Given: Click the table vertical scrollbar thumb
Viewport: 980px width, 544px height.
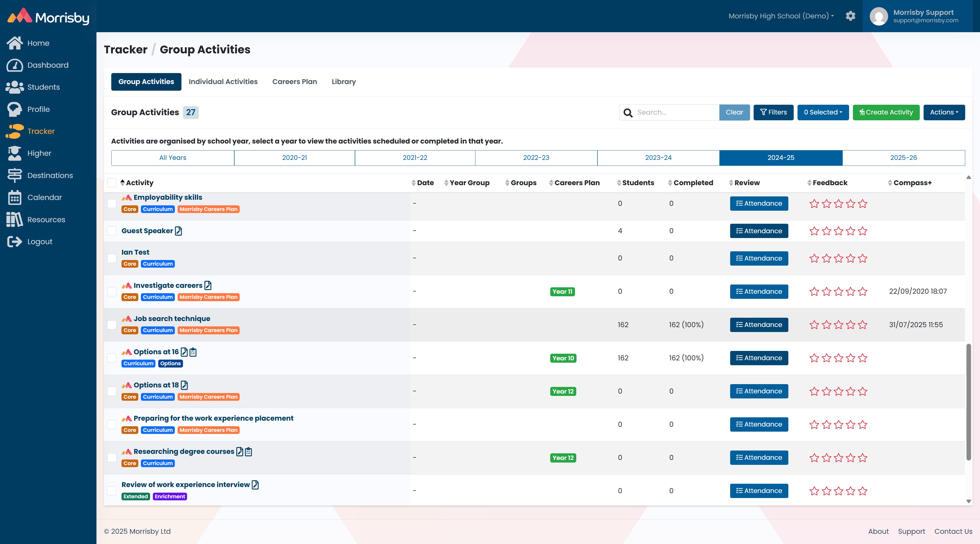Looking at the screenshot, I should tap(969, 402).
